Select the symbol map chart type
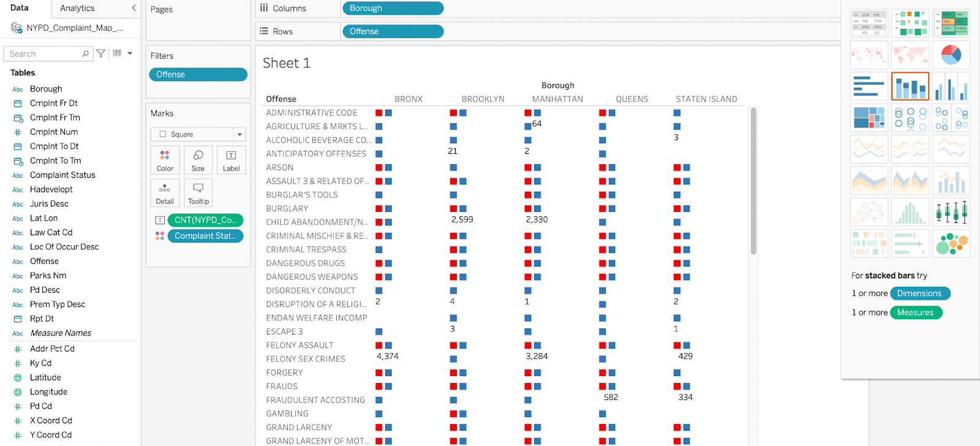The height and width of the screenshot is (446, 980). pos(869,55)
